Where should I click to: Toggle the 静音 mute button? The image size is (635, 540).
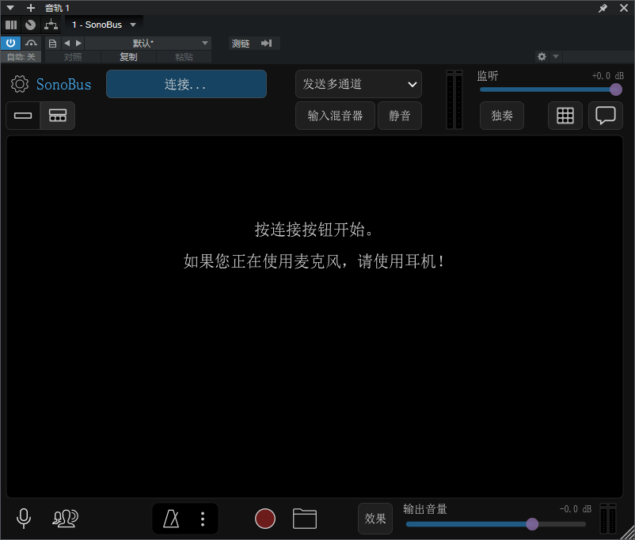pyautogui.click(x=400, y=115)
